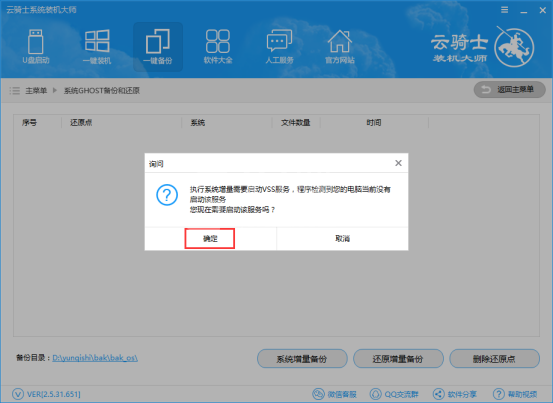
Task: Open the hamburger menu in title bar
Action: tap(505, 10)
